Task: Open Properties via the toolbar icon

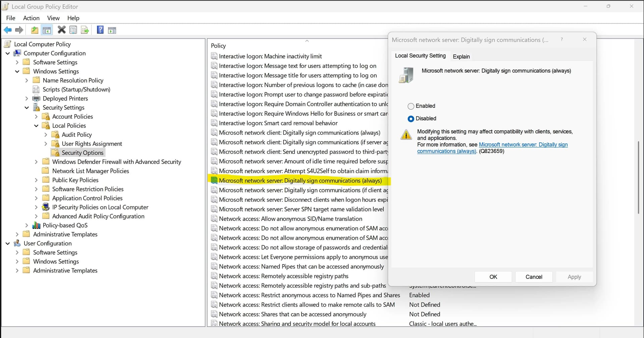Action: [x=73, y=30]
